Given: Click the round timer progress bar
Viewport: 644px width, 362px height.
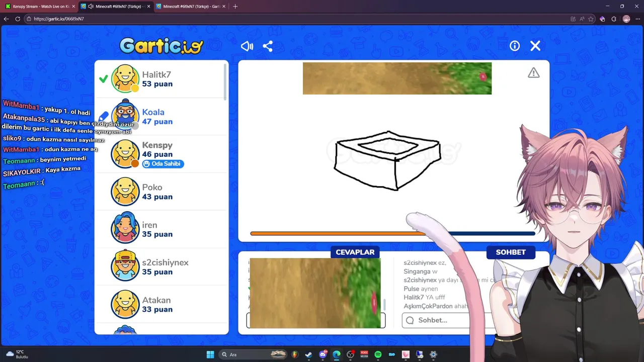Looking at the screenshot, I should pyautogui.click(x=392, y=233).
